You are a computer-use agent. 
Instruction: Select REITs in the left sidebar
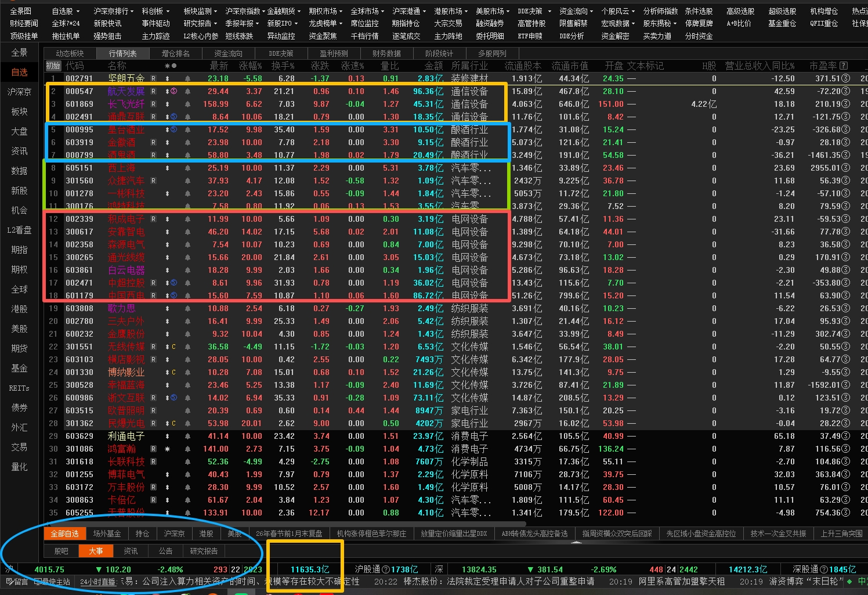pyautogui.click(x=19, y=388)
